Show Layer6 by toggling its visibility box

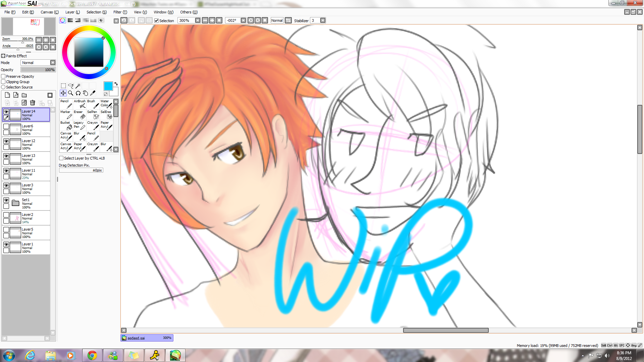[x=6, y=126]
